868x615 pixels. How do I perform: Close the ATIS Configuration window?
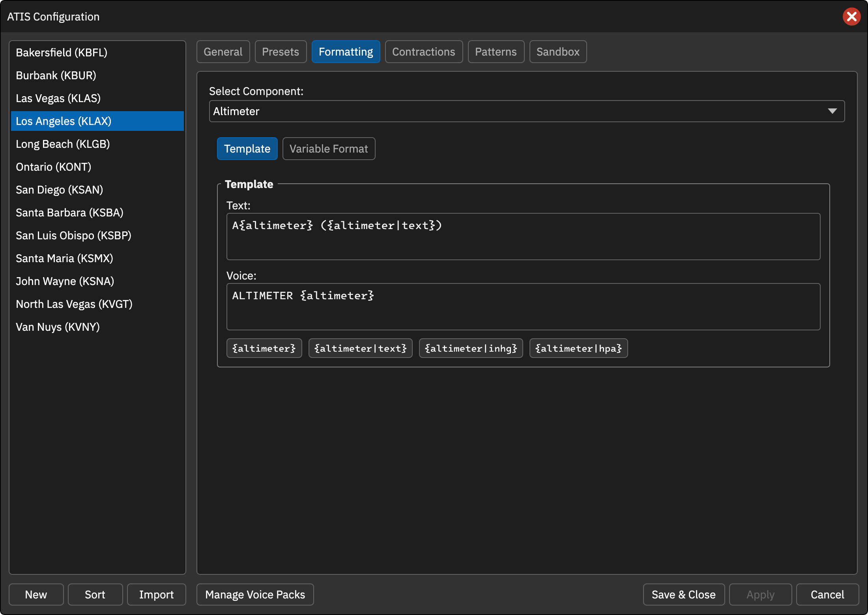click(x=851, y=17)
